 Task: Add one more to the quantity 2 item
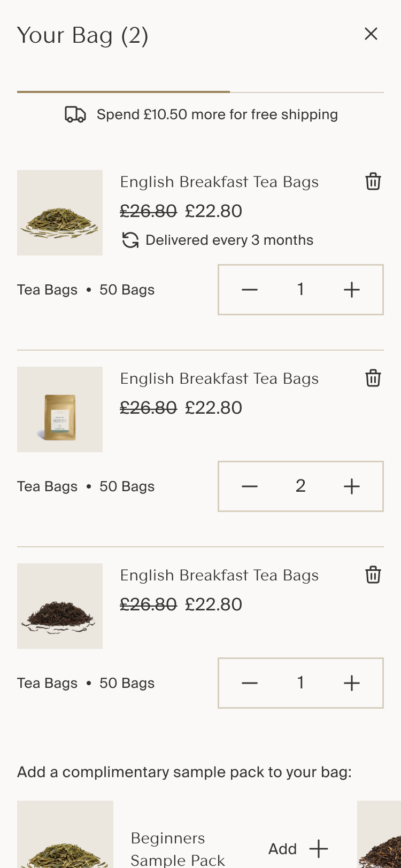tap(351, 486)
